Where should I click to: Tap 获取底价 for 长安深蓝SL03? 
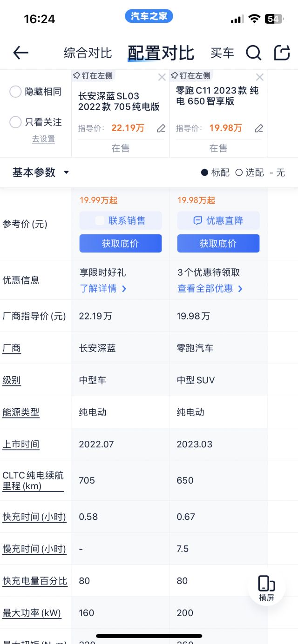click(120, 243)
